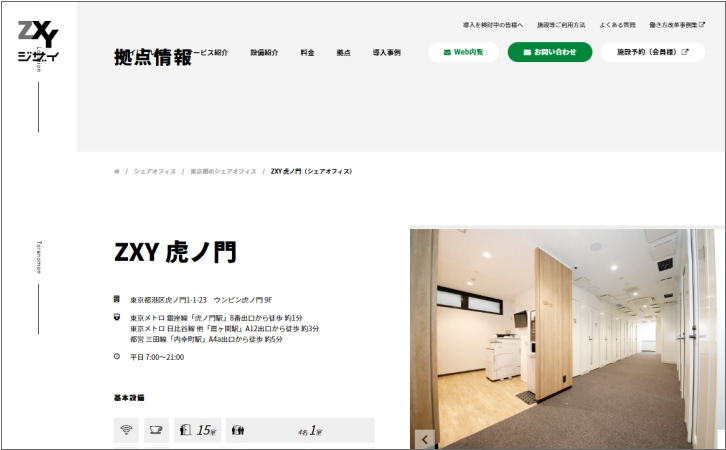
Task: Open the Web内覧 button
Action: pos(463,52)
